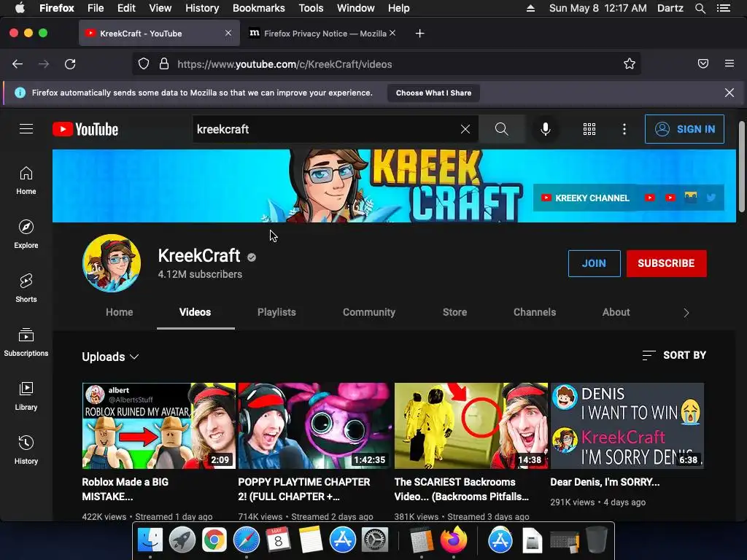Open the Store tab
This screenshot has height=560, width=747.
455,312
